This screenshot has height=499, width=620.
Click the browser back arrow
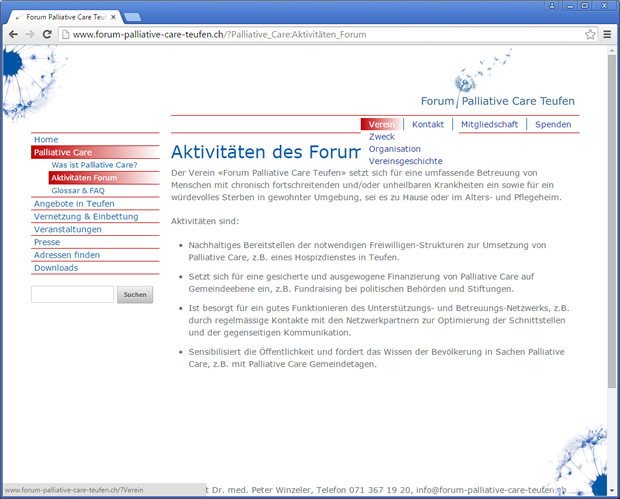point(12,35)
